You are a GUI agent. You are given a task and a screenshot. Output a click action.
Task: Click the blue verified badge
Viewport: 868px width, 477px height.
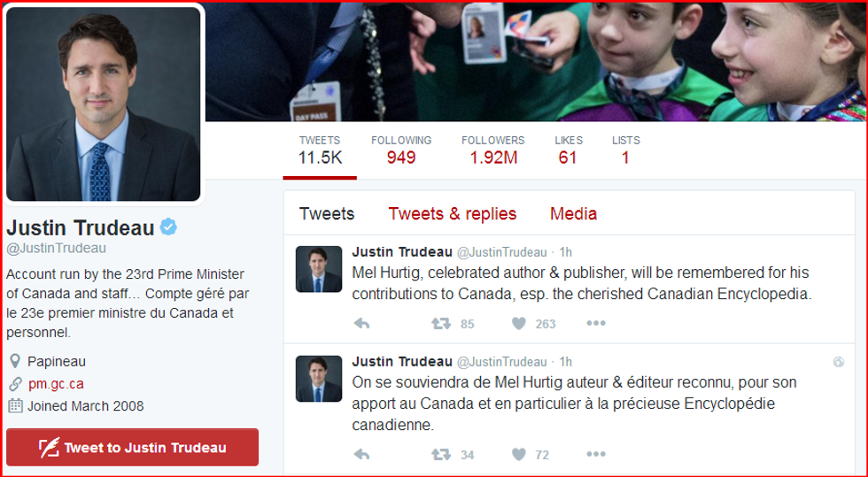coord(168,227)
